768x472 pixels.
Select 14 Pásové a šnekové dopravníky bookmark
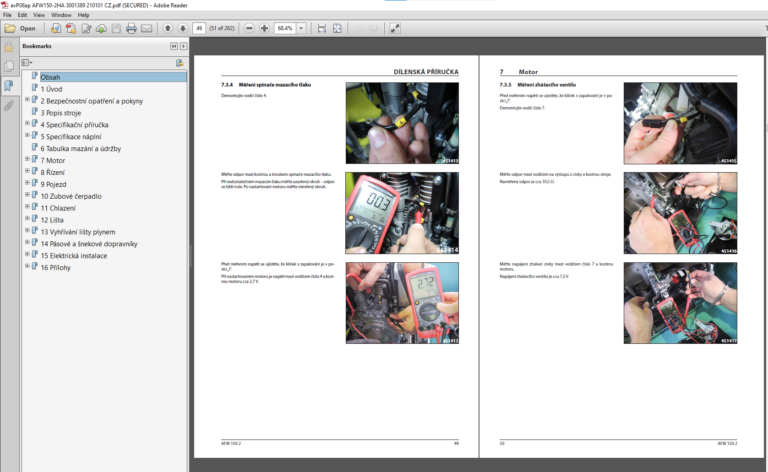[x=89, y=244]
